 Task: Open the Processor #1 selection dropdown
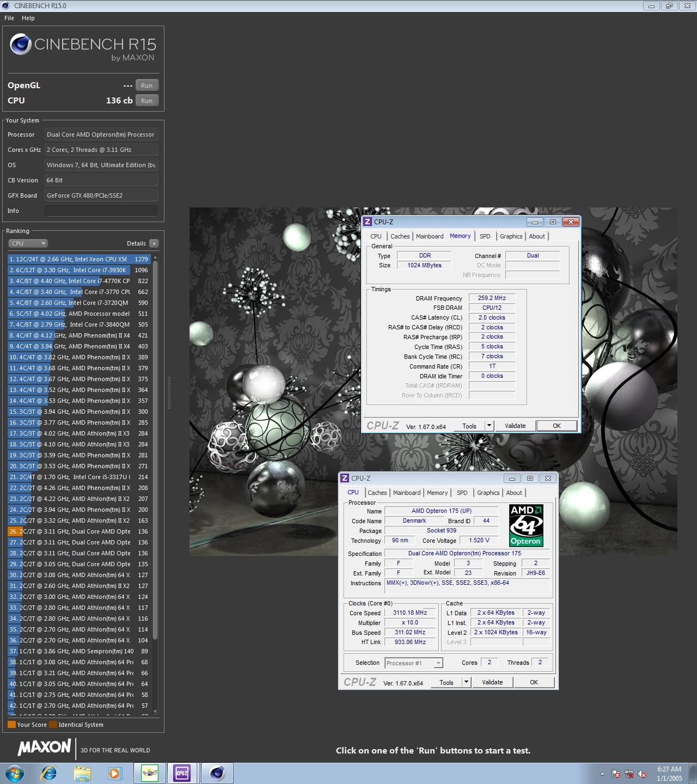point(414,663)
